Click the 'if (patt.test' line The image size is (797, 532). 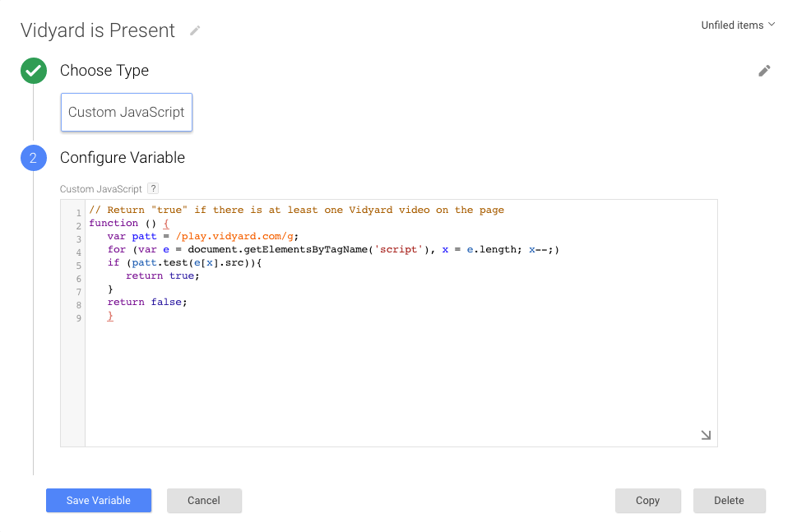tap(184, 262)
